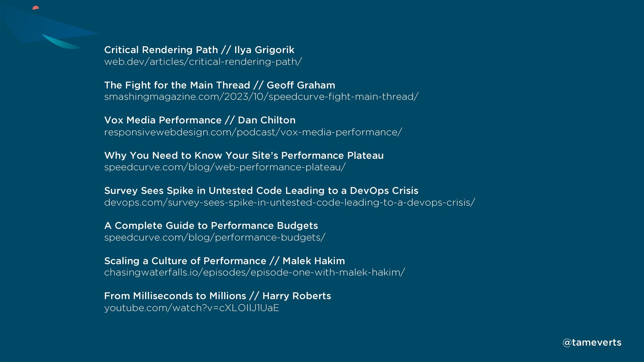This screenshot has height=362, width=644.
Task: Open the speedcurve.com web-performance-plateau link
Action: coord(225,167)
